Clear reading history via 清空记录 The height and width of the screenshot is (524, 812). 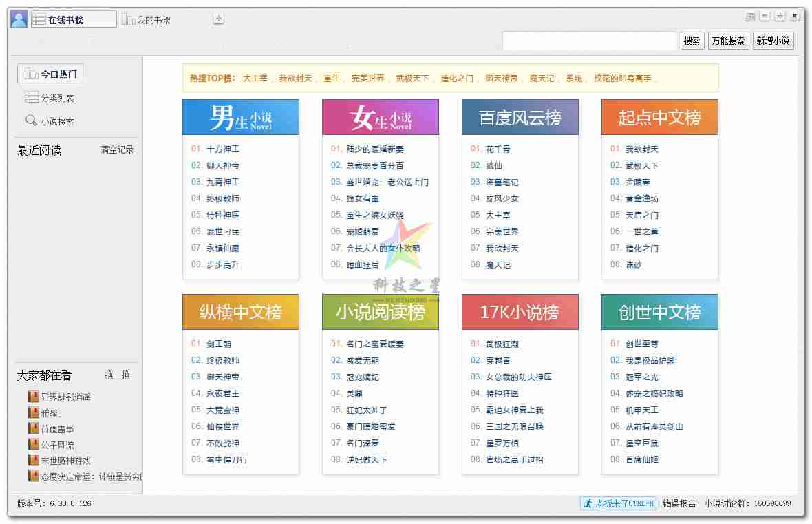point(117,149)
